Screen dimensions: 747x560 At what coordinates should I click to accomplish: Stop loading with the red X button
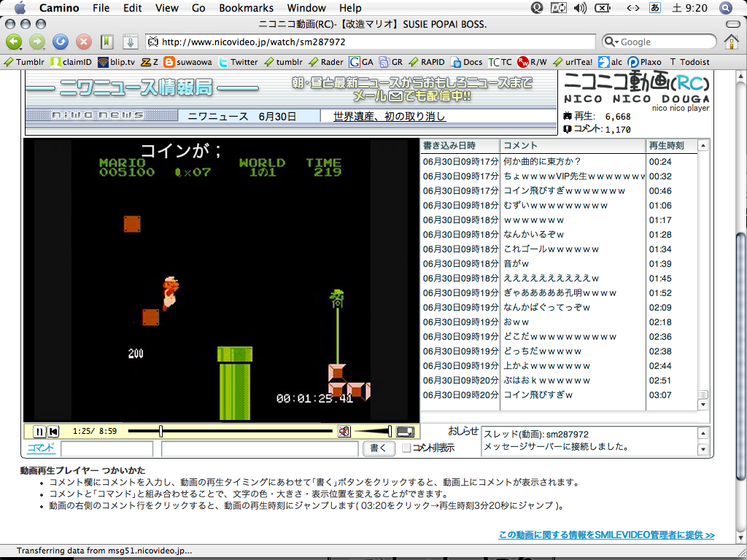83,42
